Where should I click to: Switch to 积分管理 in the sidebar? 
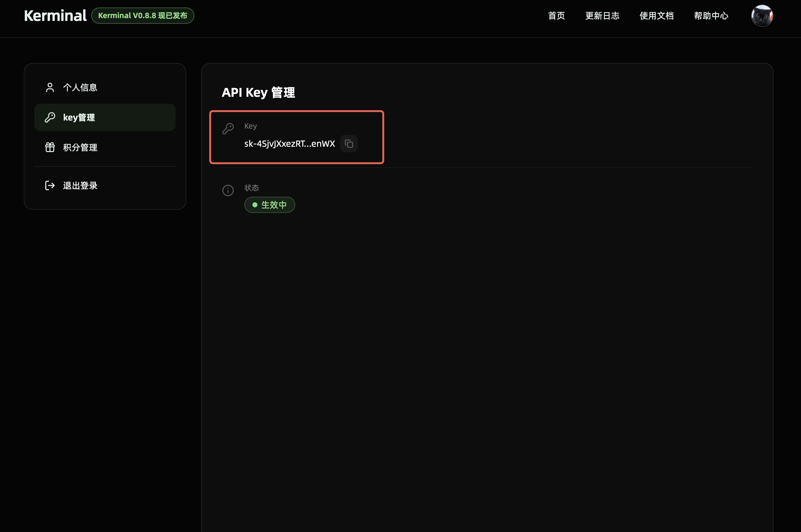coord(80,147)
